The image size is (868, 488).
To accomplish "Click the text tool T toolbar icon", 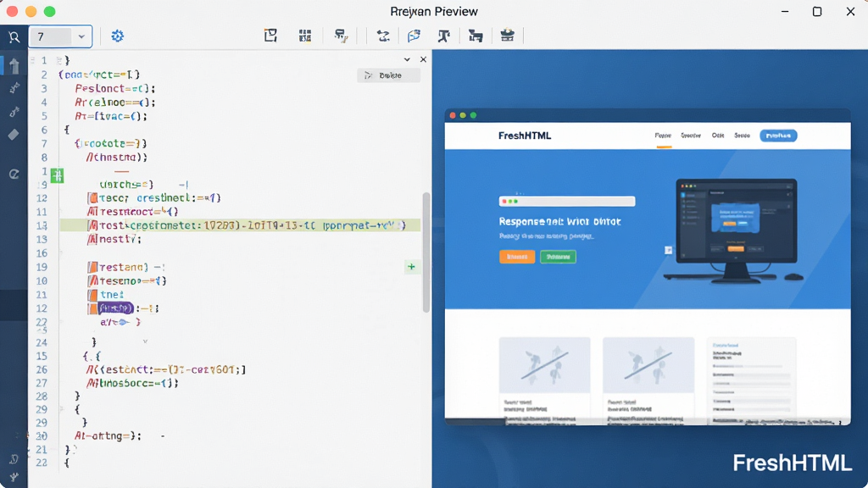I will coord(444,36).
